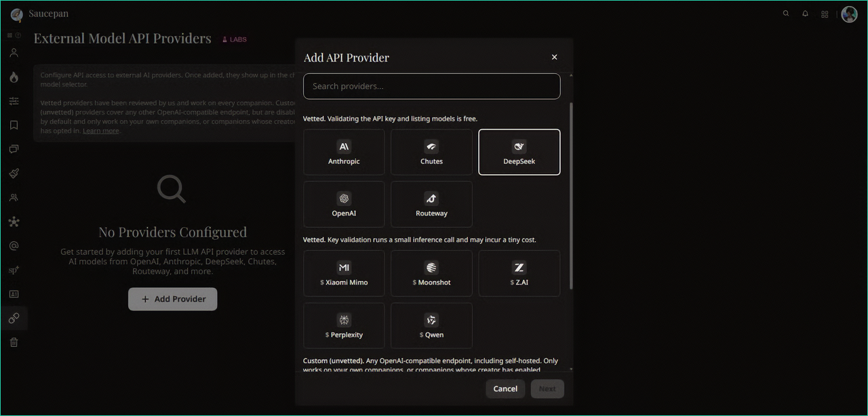The width and height of the screenshot is (868, 416).
Task: Select the Perplexity provider card
Action: tap(344, 326)
